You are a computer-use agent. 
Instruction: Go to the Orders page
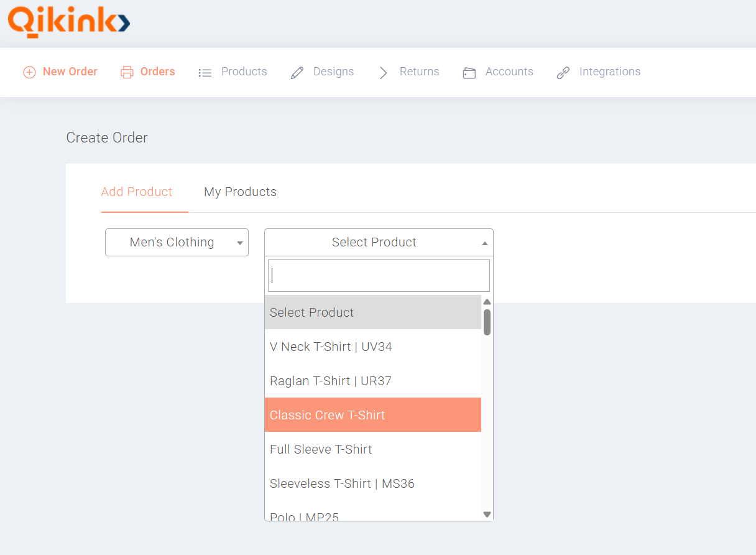[157, 72]
